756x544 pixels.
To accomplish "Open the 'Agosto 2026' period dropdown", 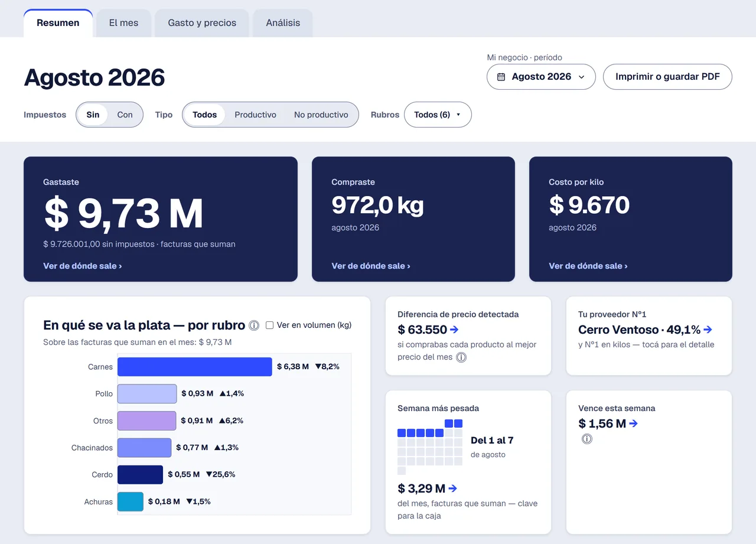I will tap(541, 77).
